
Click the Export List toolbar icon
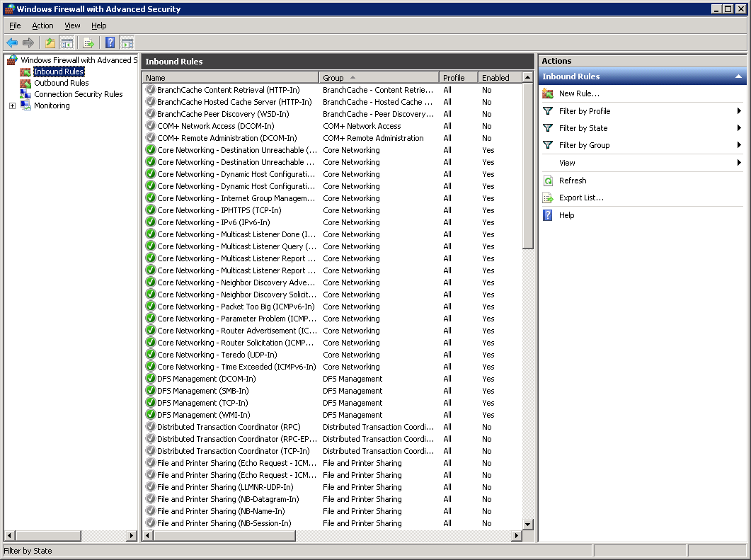click(88, 42)
